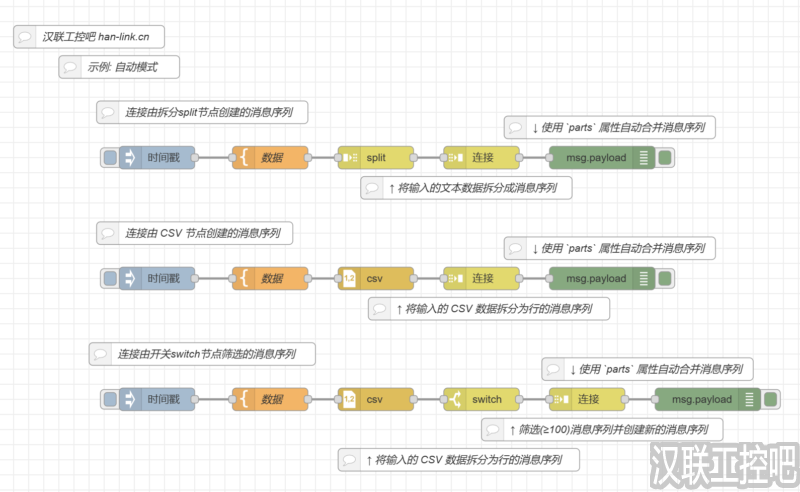Select the 连接 join node after the split node
The width and height of the screenshot is (800, 492).
(x=483, y=157)
